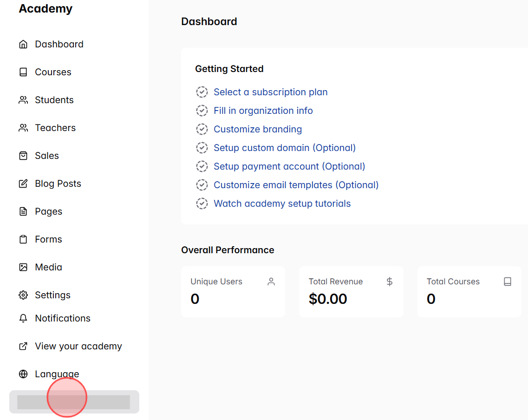Image resolution: width=528 pixels, height=420 pixels.
Task: Switch to the Dashboard menu item
Action: [59, 44]
